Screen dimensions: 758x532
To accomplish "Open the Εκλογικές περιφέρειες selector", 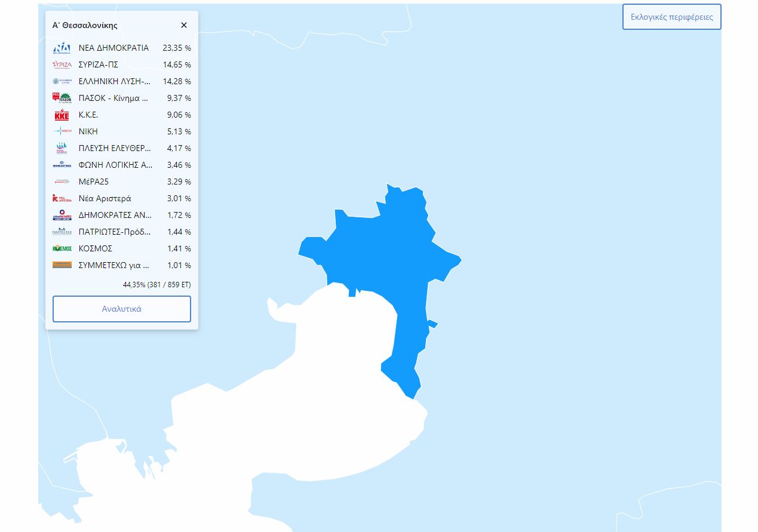I will [671, 17].
